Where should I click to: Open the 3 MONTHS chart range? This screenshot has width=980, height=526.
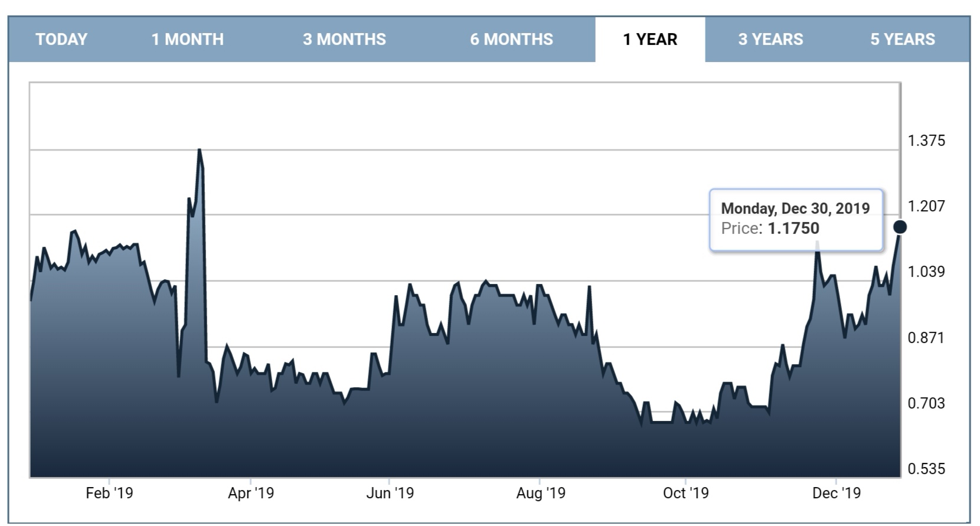coord(344,40)
